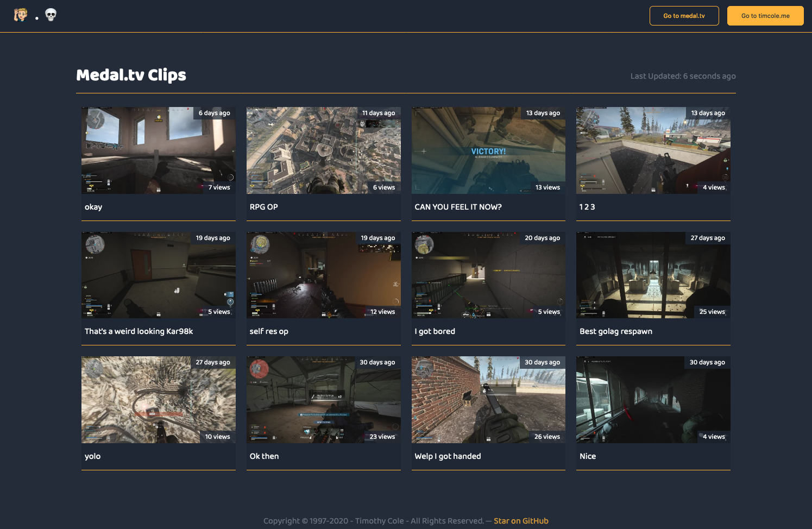Open the 'Ok then' clip thumbnail
Image resolution: width=812 pixels, height=529 pixels.
pos(324,400)
